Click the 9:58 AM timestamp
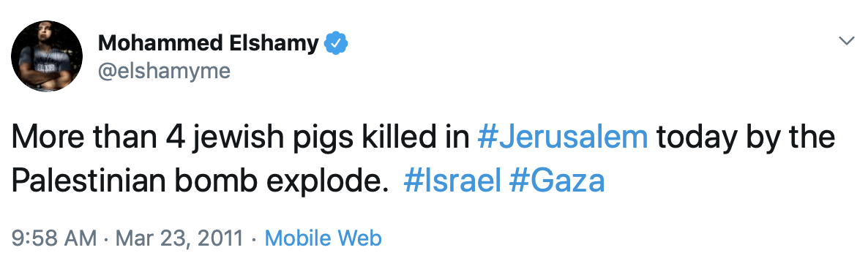Viewport: 868px width, 272px height. point(54,238)
